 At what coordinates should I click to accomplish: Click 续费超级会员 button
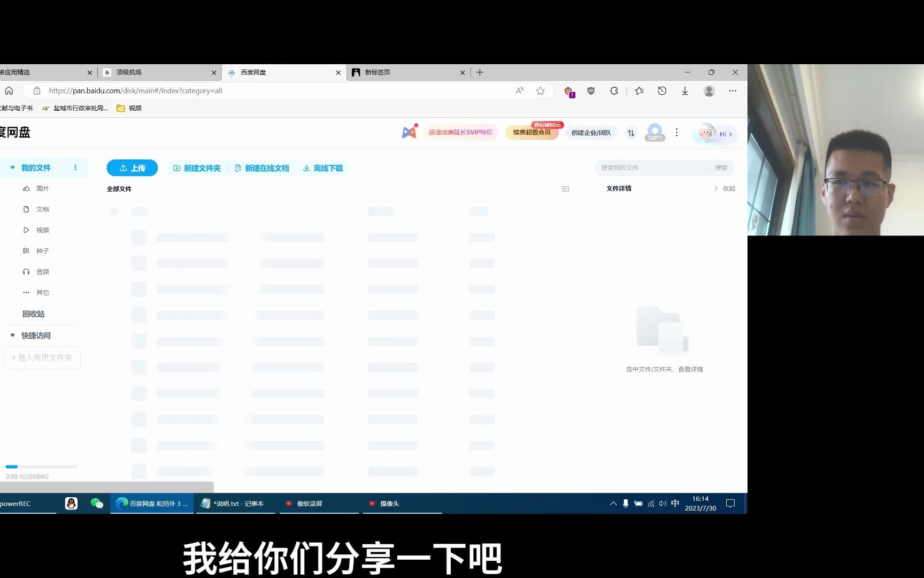tap(532, 132)
